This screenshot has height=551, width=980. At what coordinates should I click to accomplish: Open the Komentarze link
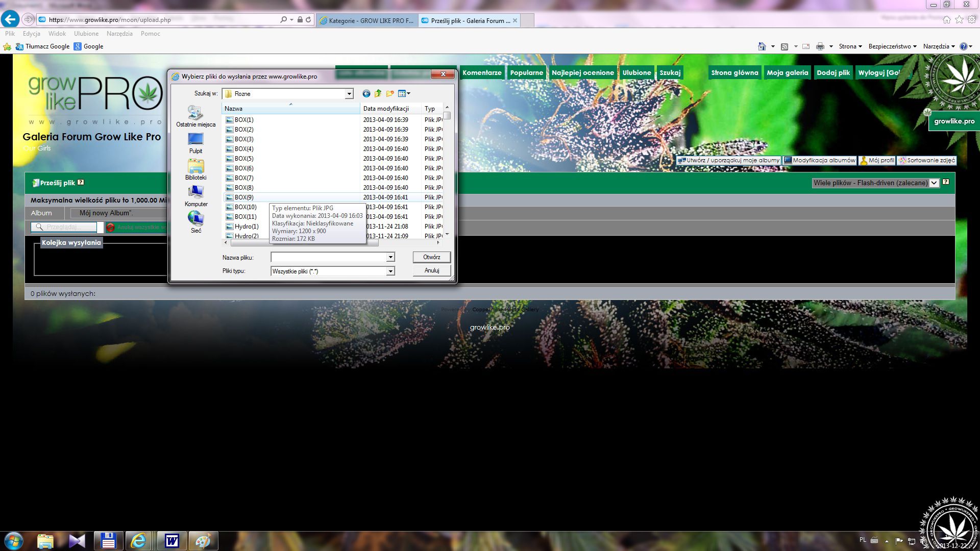482,72
